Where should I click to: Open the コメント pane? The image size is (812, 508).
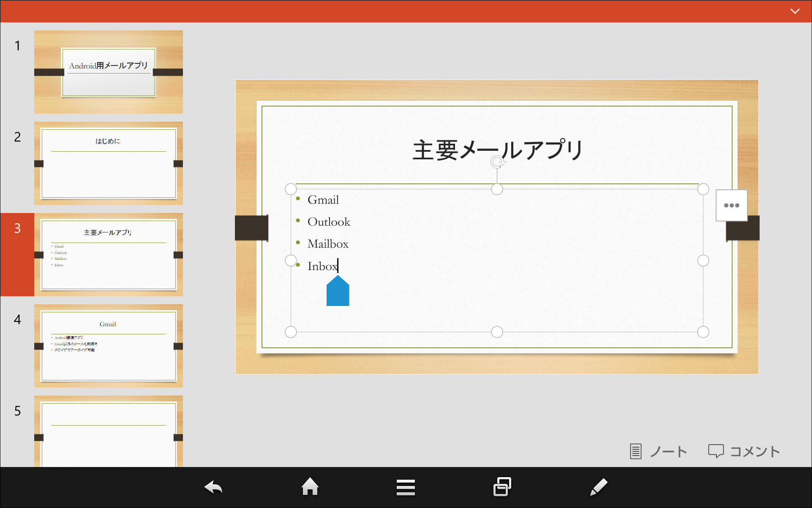pyautogui.click(x=744, y=451)
